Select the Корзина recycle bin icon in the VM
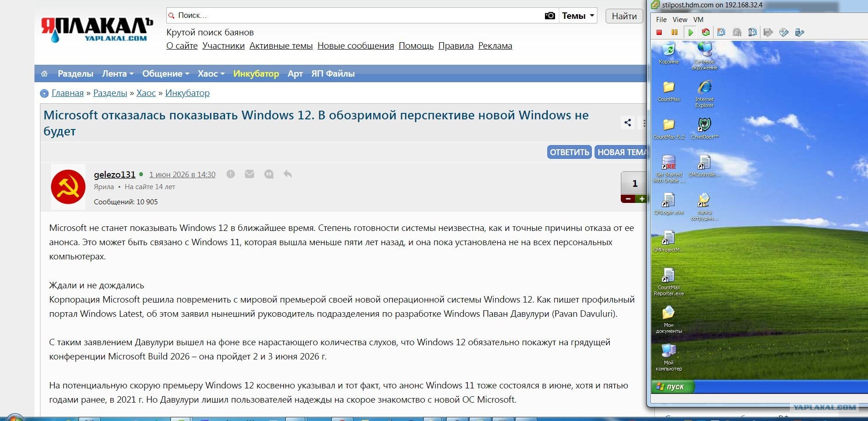The width and height of the screenshot is (868, 421). pyautogui.click(x=669, y=53)
